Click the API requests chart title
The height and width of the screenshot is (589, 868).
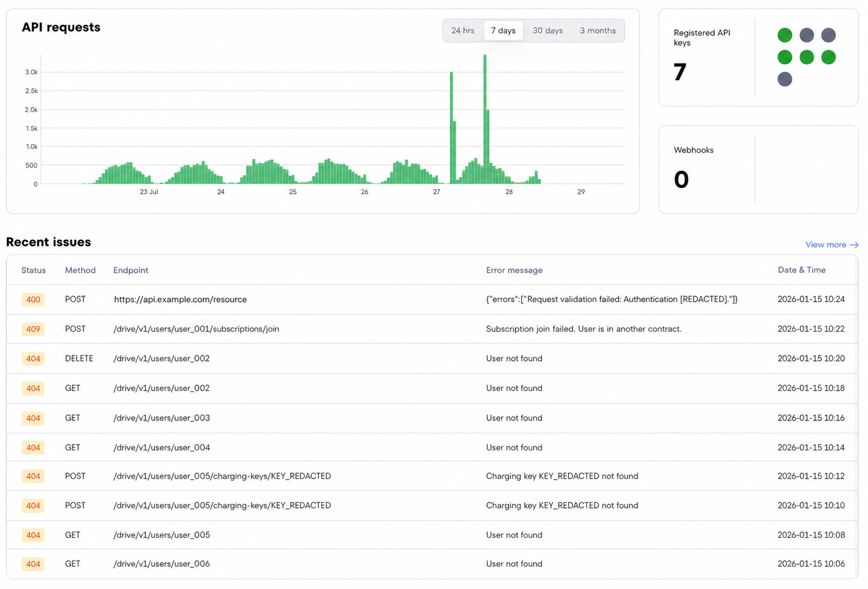[61, 27]
